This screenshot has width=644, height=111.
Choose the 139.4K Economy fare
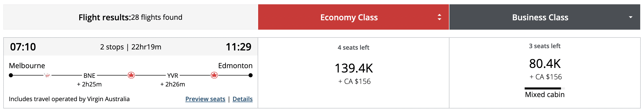[x=354, y=68]
